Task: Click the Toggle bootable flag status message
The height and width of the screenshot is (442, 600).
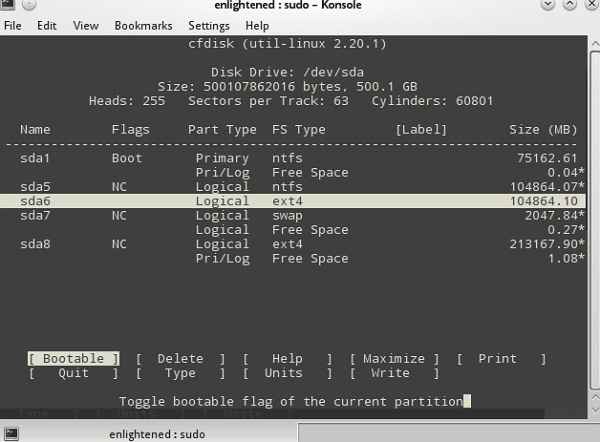Action: coord(291,401)
